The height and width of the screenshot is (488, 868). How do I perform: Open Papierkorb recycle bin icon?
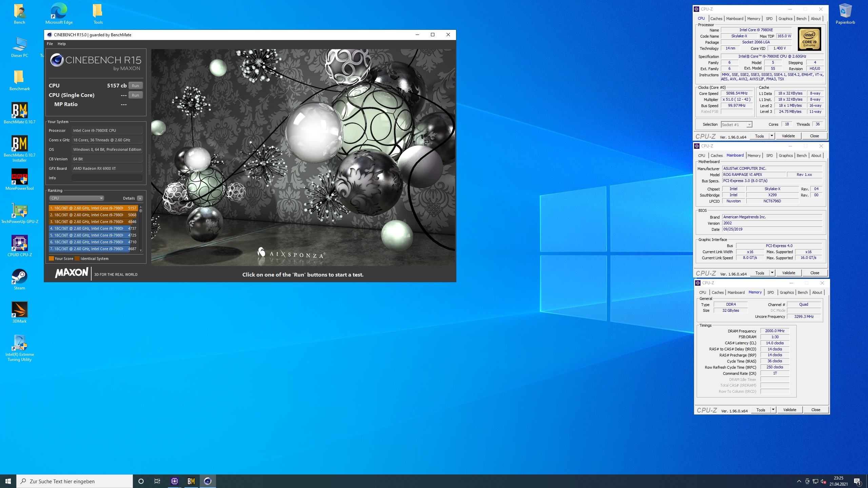coord(845,14)
